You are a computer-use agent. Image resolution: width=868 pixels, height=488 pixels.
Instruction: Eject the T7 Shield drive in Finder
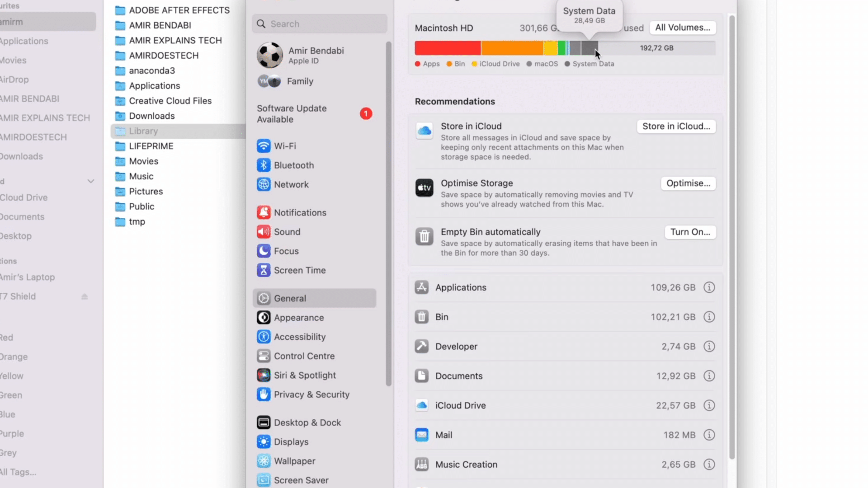tap(85, 296)
